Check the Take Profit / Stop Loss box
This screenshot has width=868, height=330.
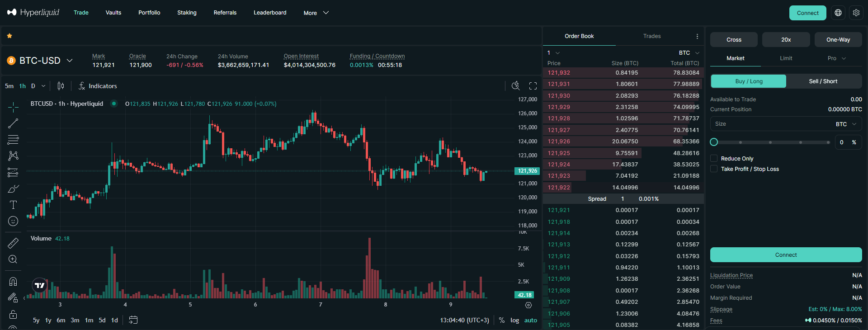pyautogui.click(x=714, y=169)
